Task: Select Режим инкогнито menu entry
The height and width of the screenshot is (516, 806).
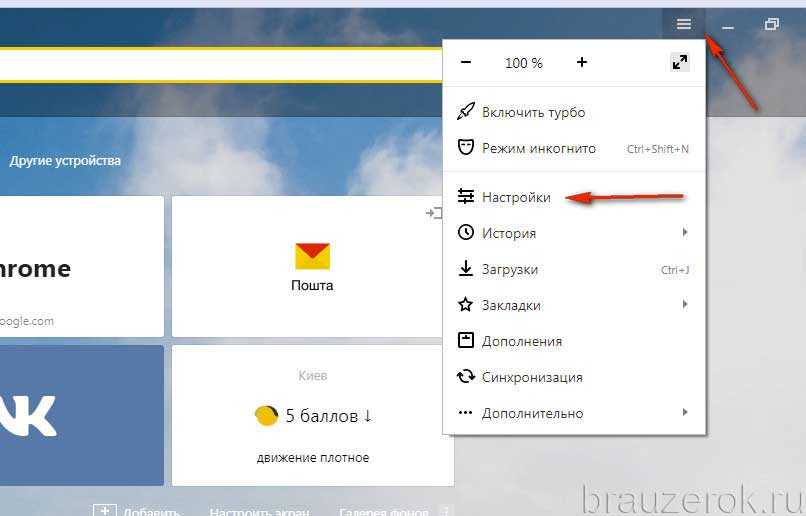Action: (574, 148)
